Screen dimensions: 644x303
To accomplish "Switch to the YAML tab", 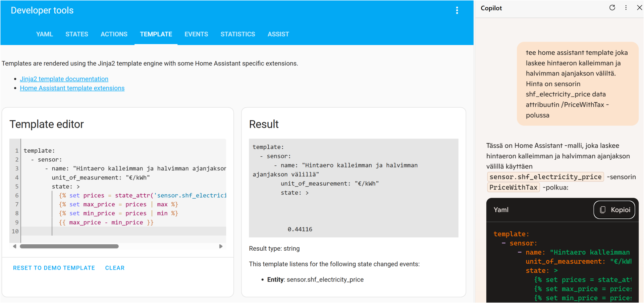I will (x=45, y=34).
